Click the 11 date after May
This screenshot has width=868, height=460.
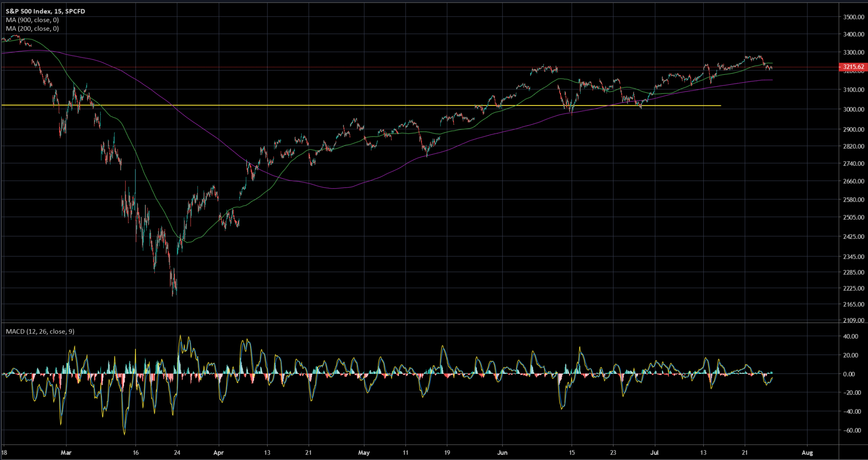405,452
